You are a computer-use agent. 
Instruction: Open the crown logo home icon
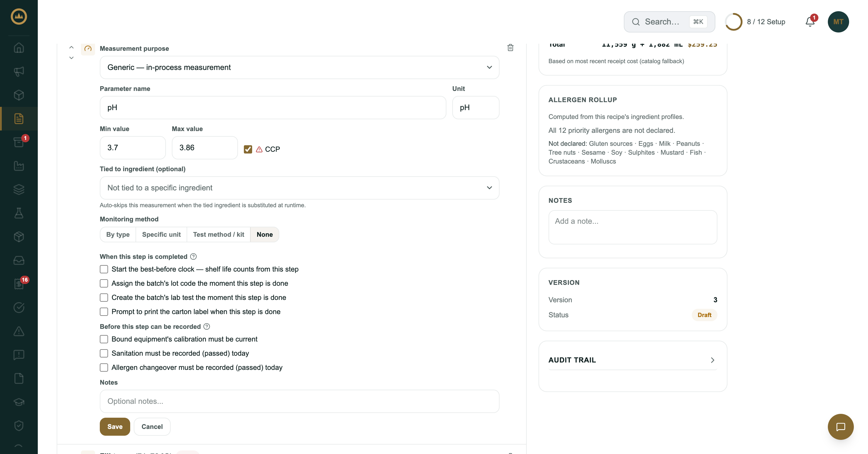tap(19, 16)
